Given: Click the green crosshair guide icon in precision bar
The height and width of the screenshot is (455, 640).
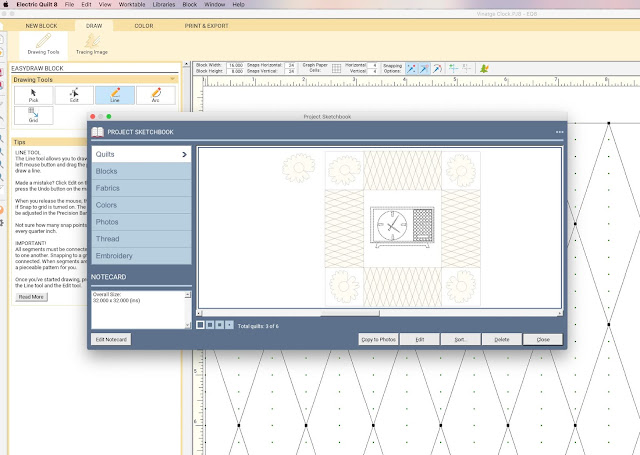Looking at the screenshot, I should coord(453,68).
